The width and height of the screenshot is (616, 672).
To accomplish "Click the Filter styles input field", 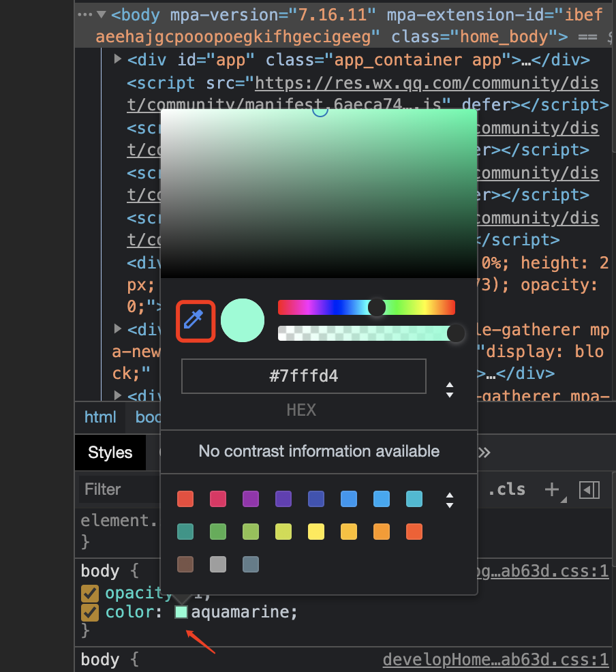I will click(x=120, y=489).
